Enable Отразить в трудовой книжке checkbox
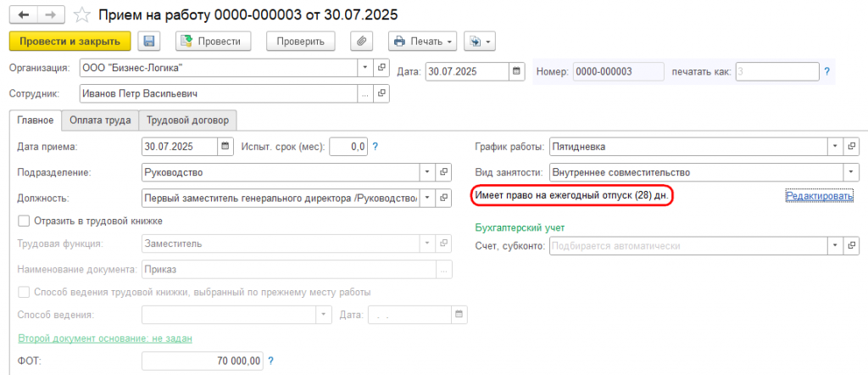868x375 pixels. [24, 221]
